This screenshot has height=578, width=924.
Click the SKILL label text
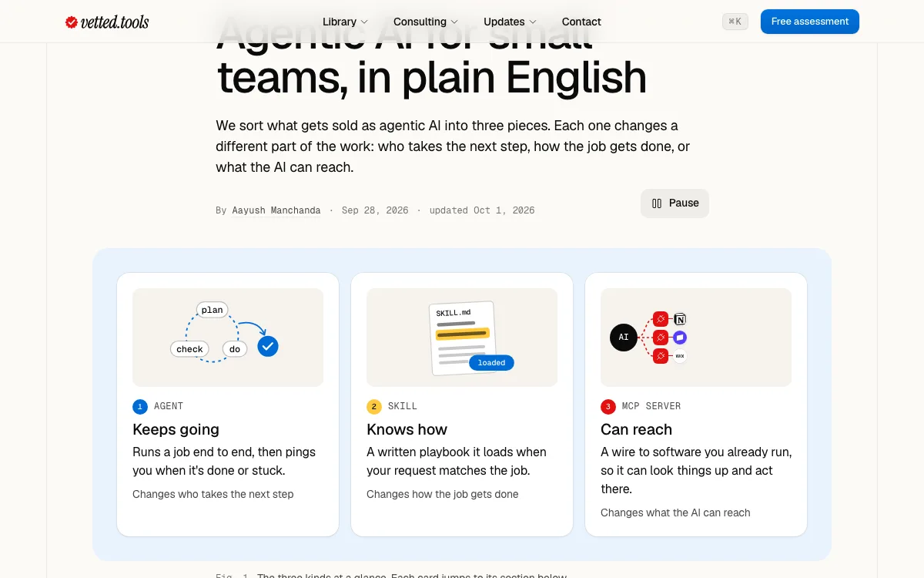point(403,406)
